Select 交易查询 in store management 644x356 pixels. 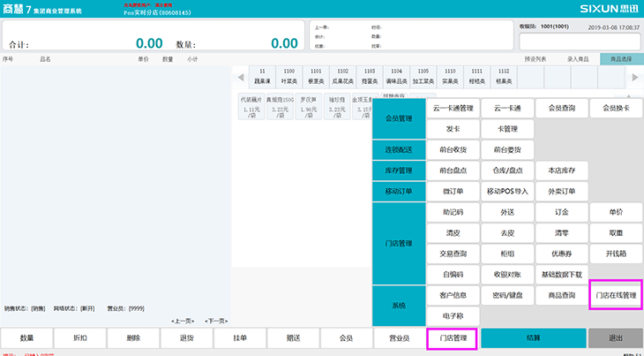click(x=453, y=253)
